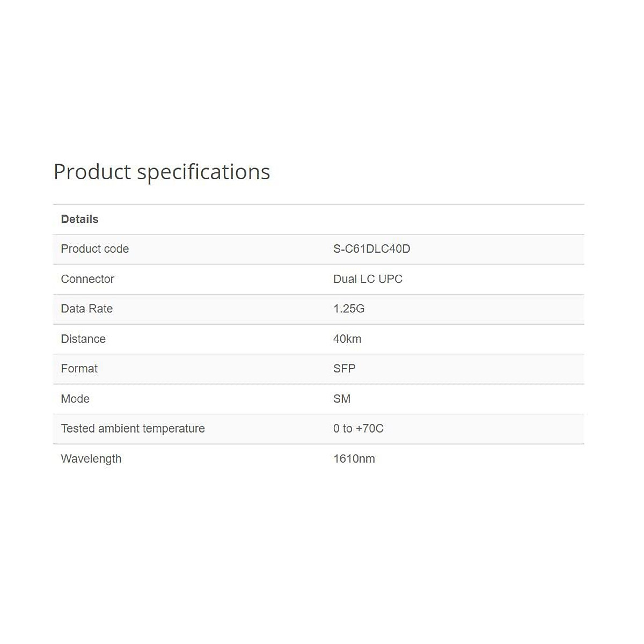
Task: Click the SFP format value
Action: (x=344, y=369)
